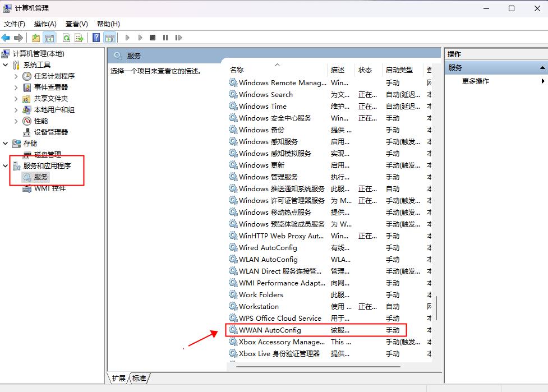Open the 文件(F) menu
The image size is (548, 392).
point(15,24)
